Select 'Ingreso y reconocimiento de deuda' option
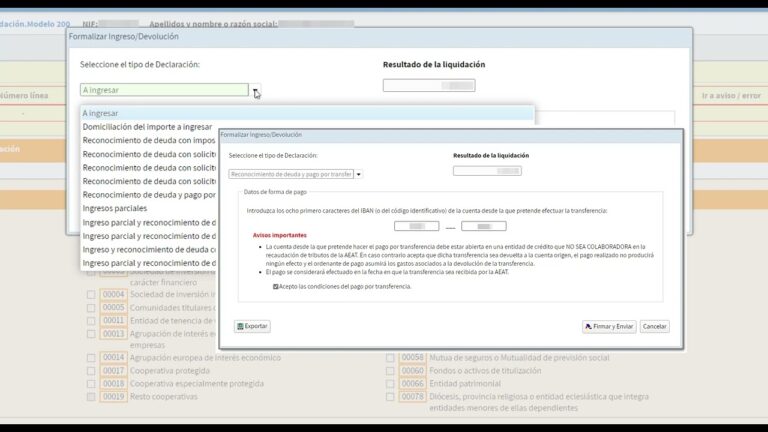Image resolution: width=768 pixels, height=432 pixels. click(x=149, y=249)
